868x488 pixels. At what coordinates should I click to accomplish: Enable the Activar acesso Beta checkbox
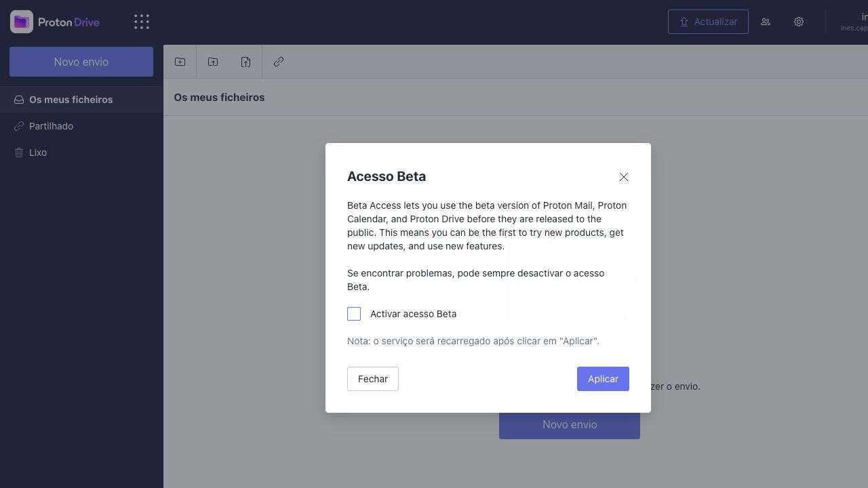tap(354, 314)
